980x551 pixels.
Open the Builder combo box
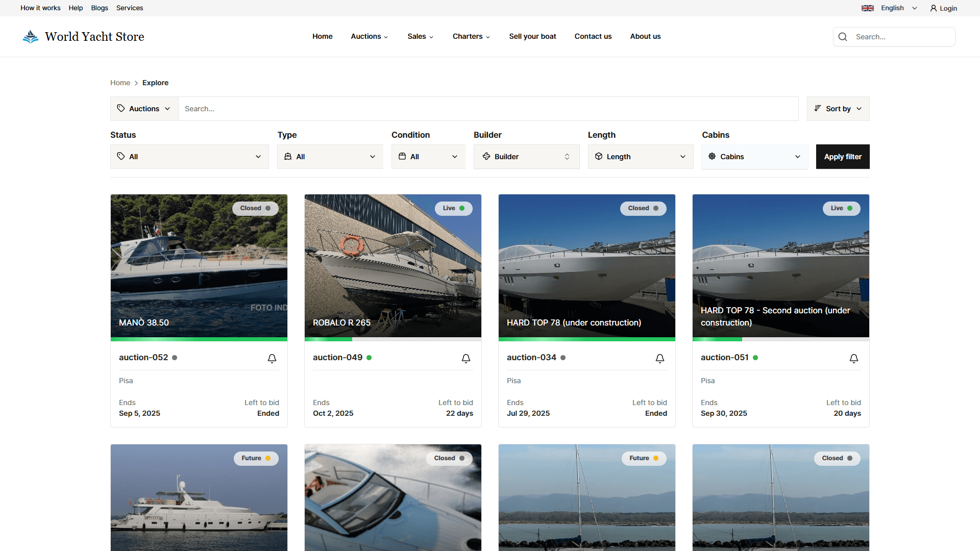[527, 157]
